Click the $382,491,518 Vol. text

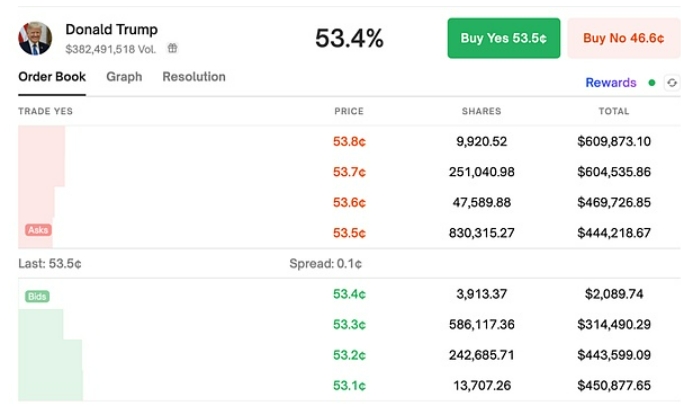click(x=111, y=49)
